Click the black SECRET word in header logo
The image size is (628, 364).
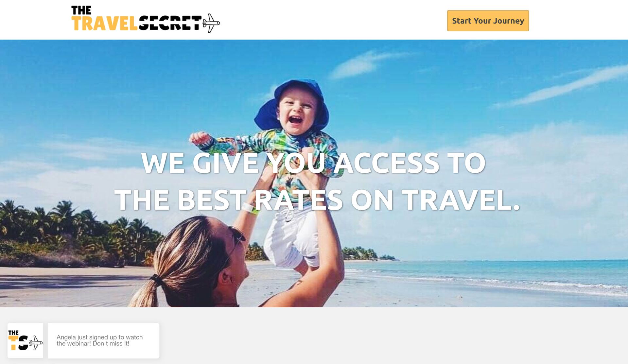pos(170,23)
